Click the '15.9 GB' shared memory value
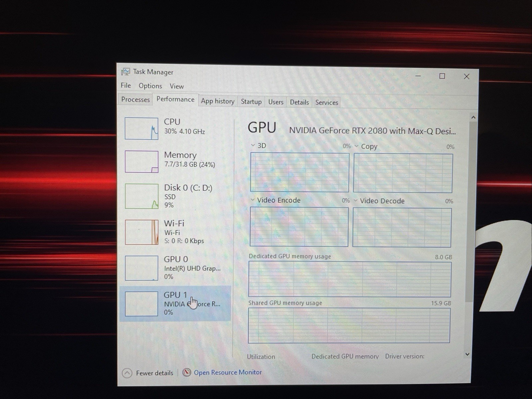 441,303
